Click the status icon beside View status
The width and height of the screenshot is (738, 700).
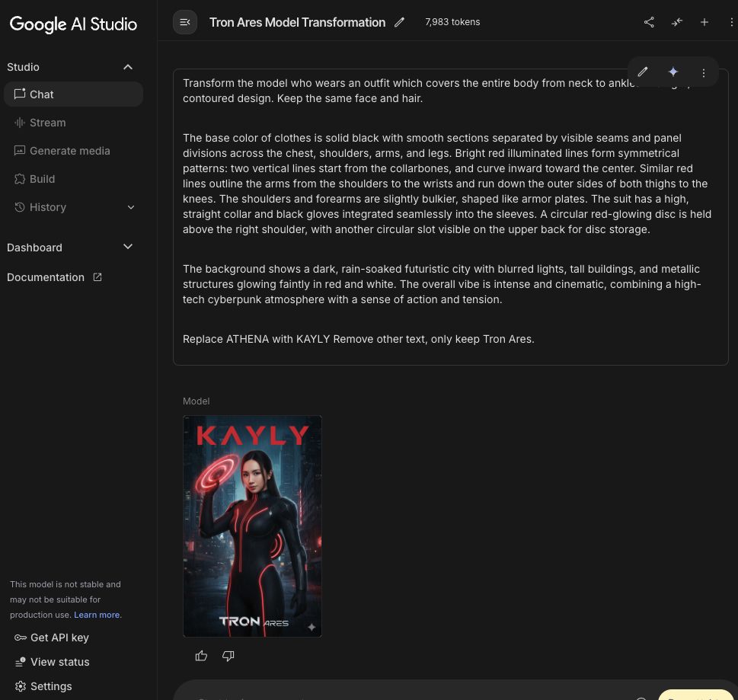pos(21,662)
